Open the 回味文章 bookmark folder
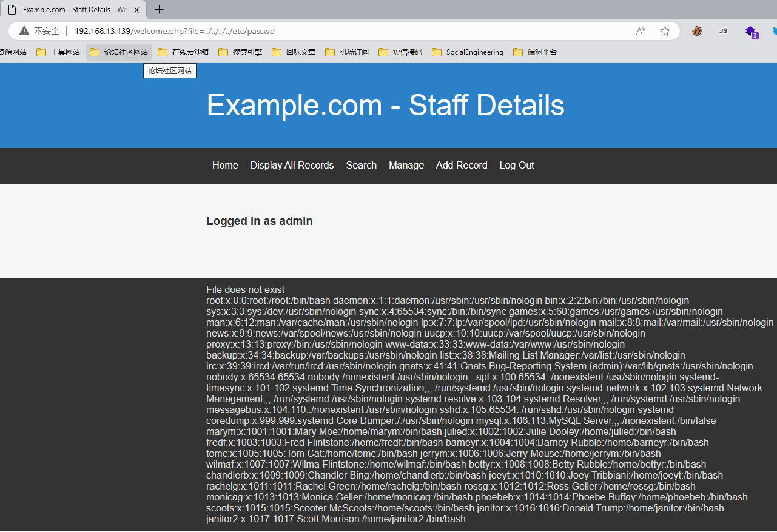 point(294,52)
